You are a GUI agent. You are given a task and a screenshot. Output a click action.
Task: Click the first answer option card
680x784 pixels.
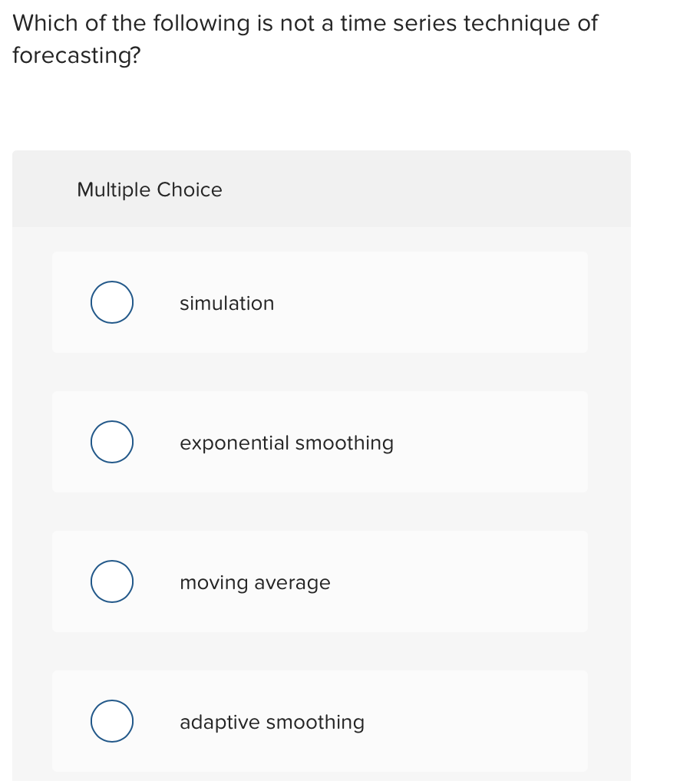[x=320, y=302]
